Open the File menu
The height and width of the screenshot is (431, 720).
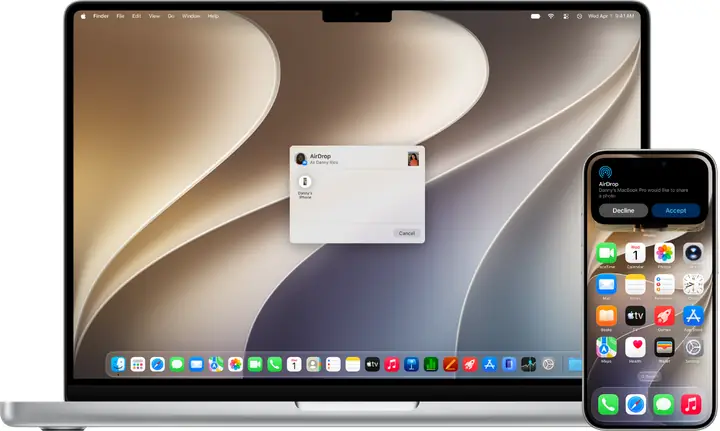(120, 16)
